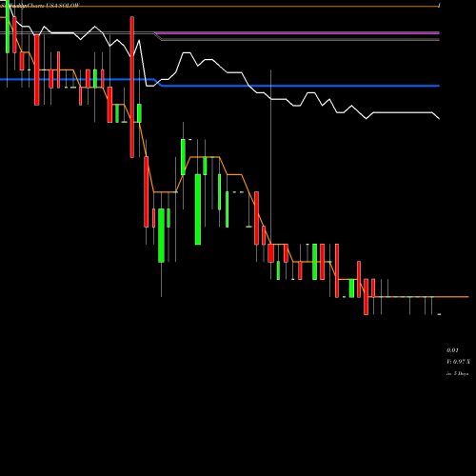
Task: Click the chart title ending 'USA SOLOW'
Action: click(x=40, y=6)
